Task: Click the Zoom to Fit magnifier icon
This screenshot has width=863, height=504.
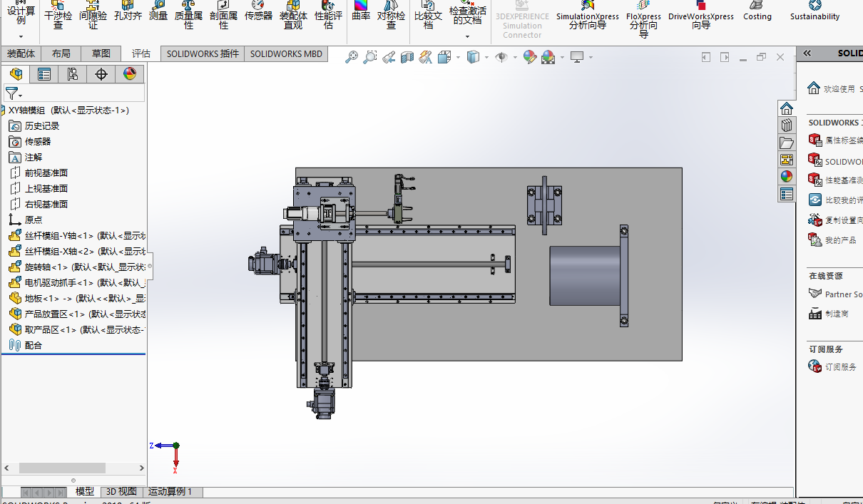Action: 352,57
